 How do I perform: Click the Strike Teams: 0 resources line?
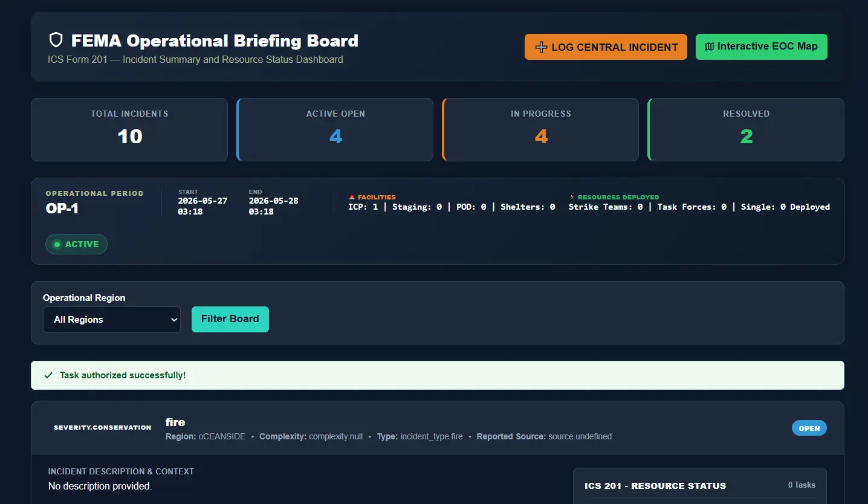point(699,207)
